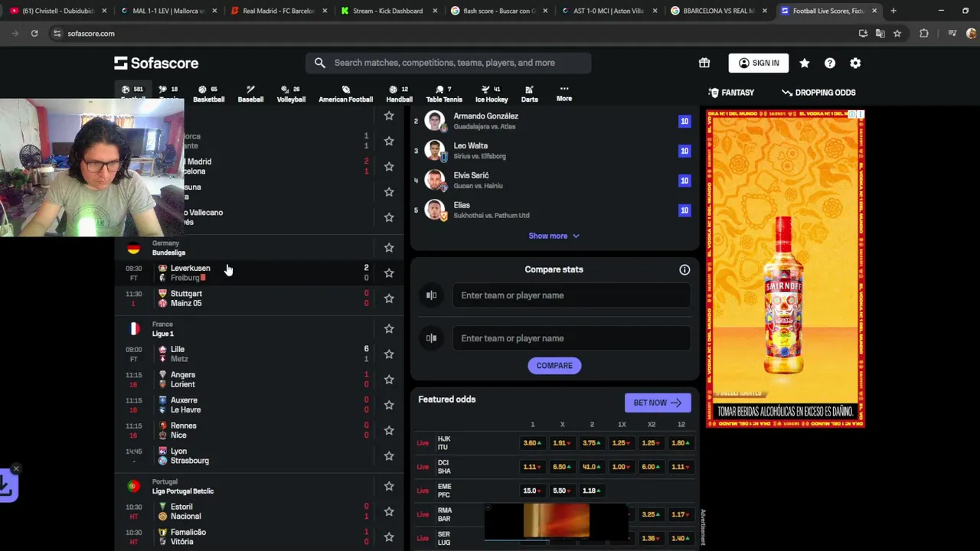The image size is (980, 551).
Task: Open the More sports dropdown
Action: coord(564,93)
